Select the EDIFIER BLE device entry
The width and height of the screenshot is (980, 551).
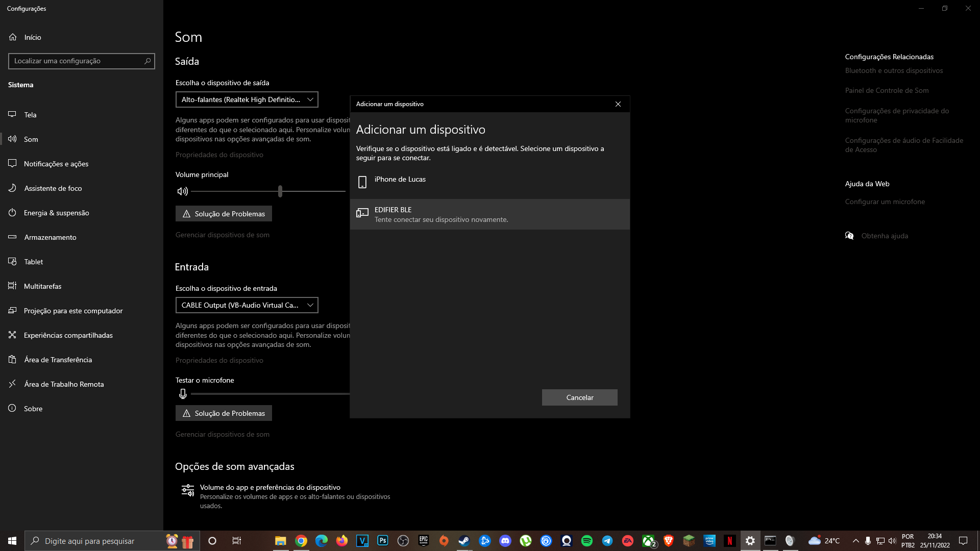(489, 214)
